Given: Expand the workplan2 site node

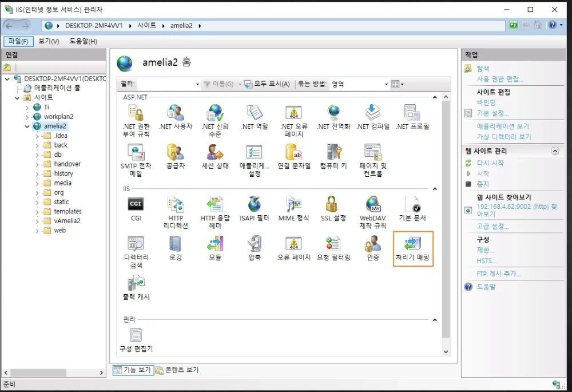Looking at the screenshot, I should click(x=27, y=117).
